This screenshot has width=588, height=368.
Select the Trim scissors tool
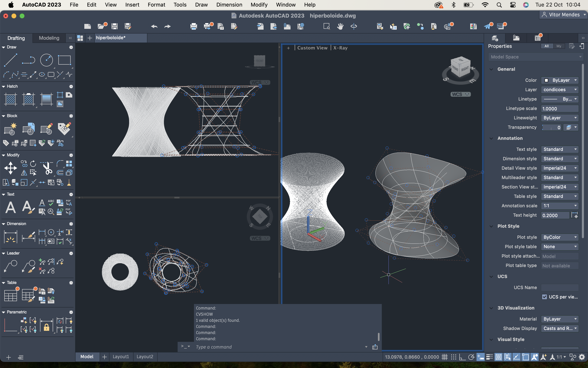[47, 168]
